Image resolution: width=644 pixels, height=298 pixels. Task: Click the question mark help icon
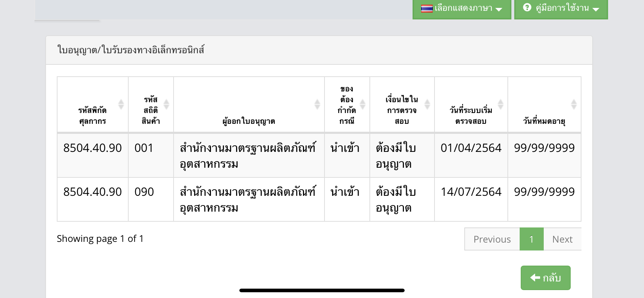click(x=527, y=7)
